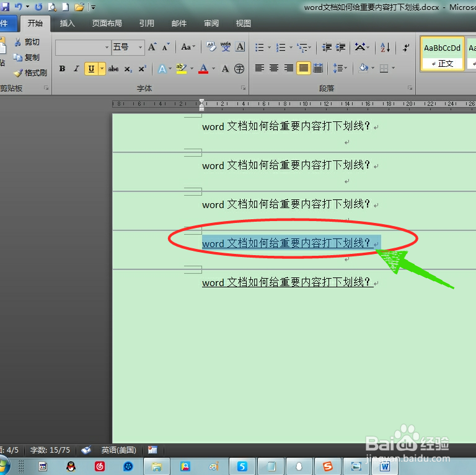Open the clipboard pane launcher in 剪贴板 group
The image size is (476, 475).
[46, 88]
